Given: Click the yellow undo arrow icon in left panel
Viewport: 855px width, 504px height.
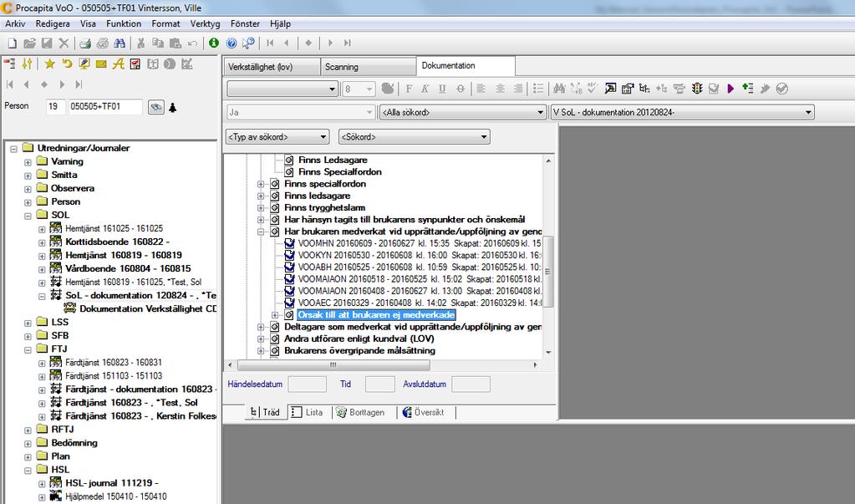Looking at the screenshot, I should (67, 64).
